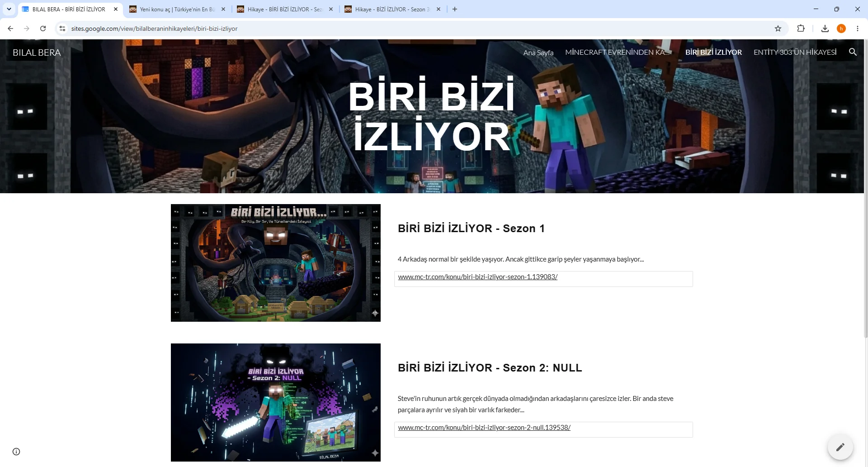Switch to the 'Hikaye - BİRİ BİZİ İZLİYOR - Sez' tab
The image size is (868, 467).
(x=285, y=9)
